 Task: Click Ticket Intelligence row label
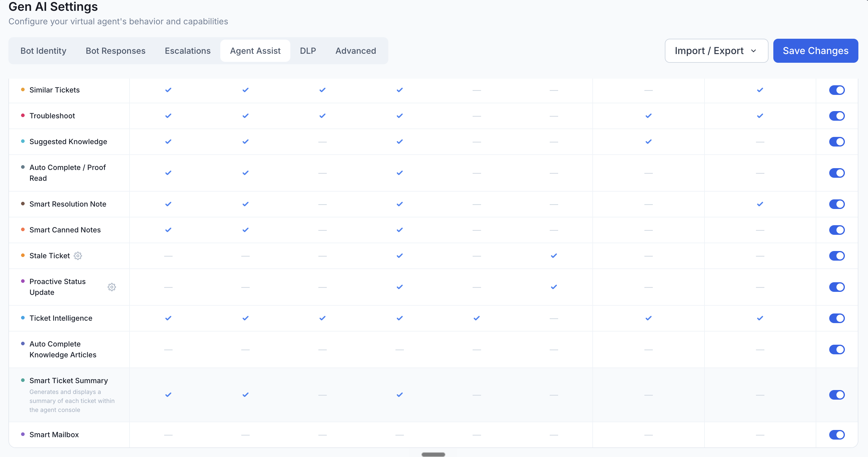coord(61,318)
